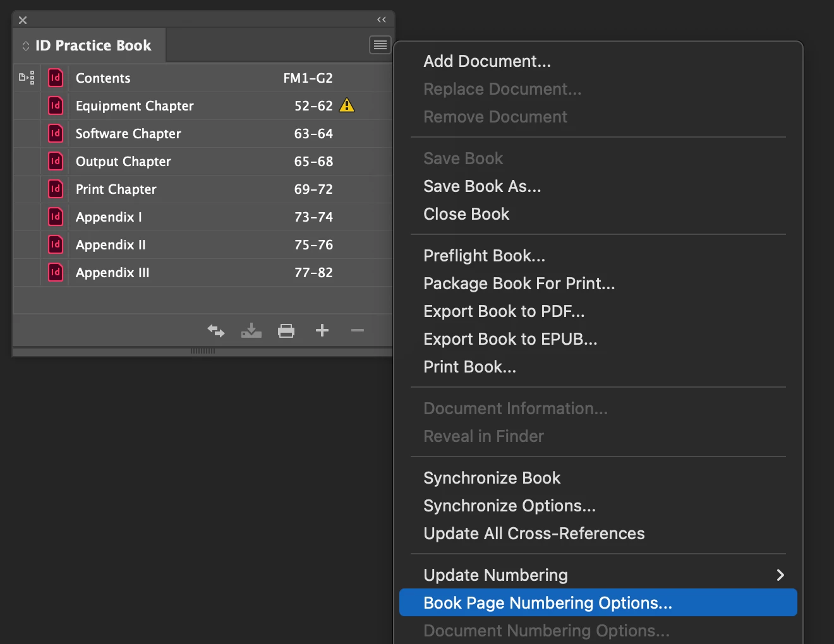This screenshot has height=644, width=834.
Task: Click the InDesign icon for Appendix II
Action: 56,244
